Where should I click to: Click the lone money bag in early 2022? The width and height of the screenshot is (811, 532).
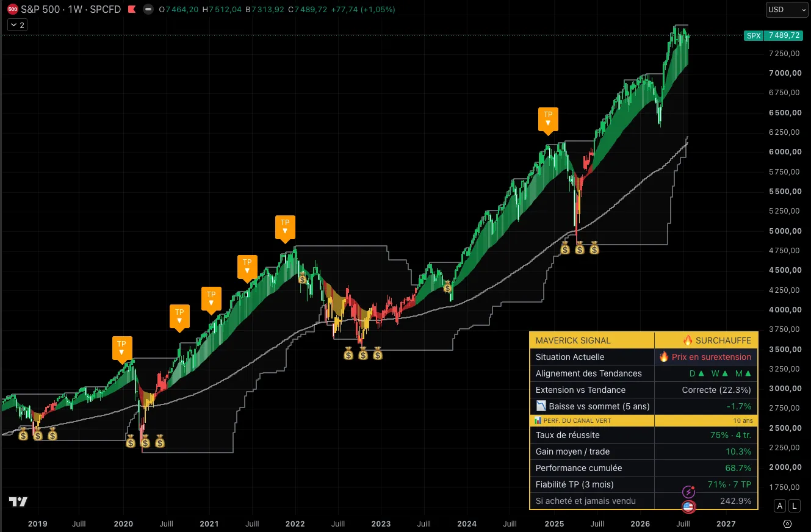point(302,278)
